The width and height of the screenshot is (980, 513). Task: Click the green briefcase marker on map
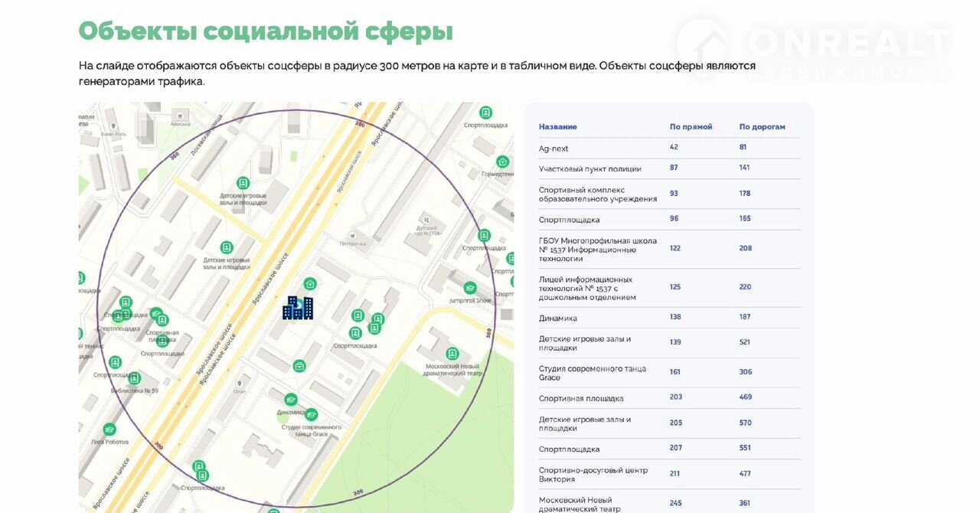299,366
